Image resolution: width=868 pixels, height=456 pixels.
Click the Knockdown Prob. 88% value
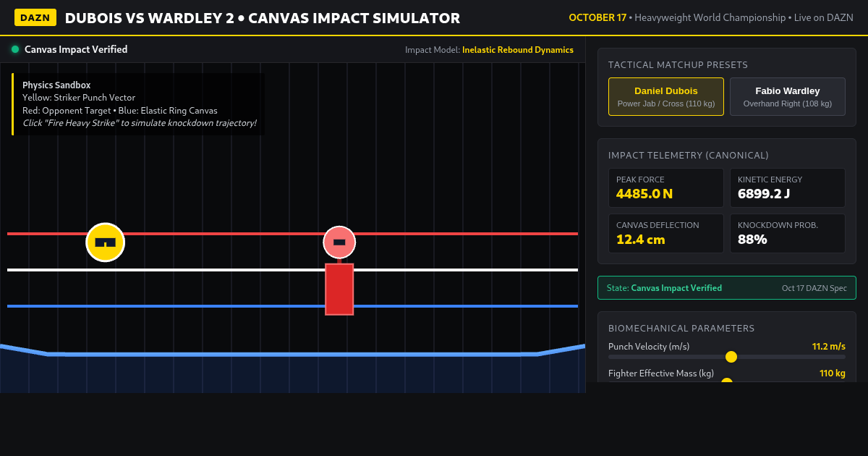pos(752,240)
